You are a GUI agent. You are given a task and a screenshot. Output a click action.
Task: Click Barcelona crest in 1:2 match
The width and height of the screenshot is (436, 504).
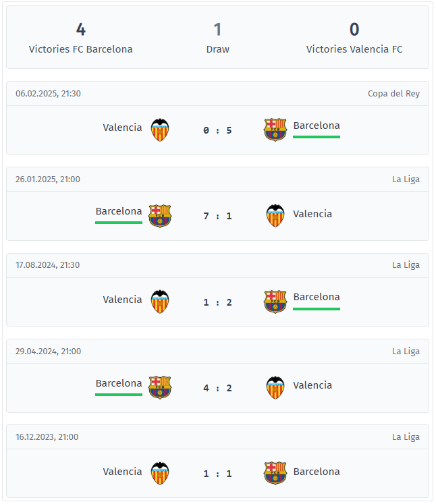275,302
